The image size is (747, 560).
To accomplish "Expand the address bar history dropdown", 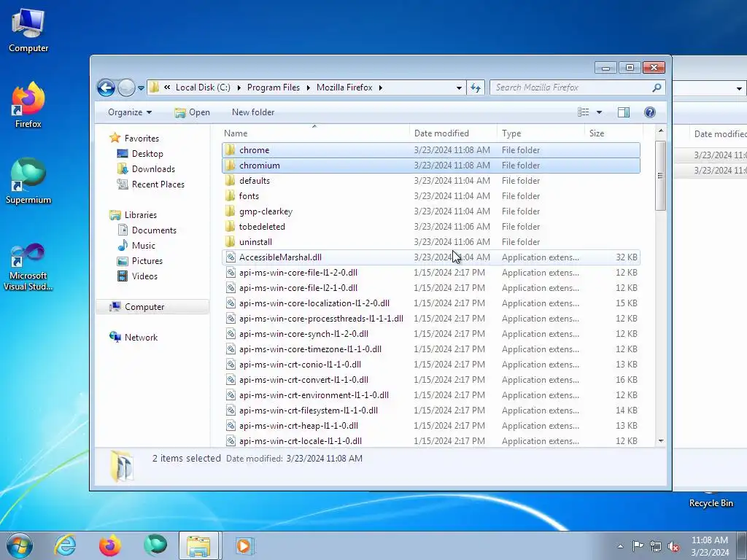I will (459, 87).
